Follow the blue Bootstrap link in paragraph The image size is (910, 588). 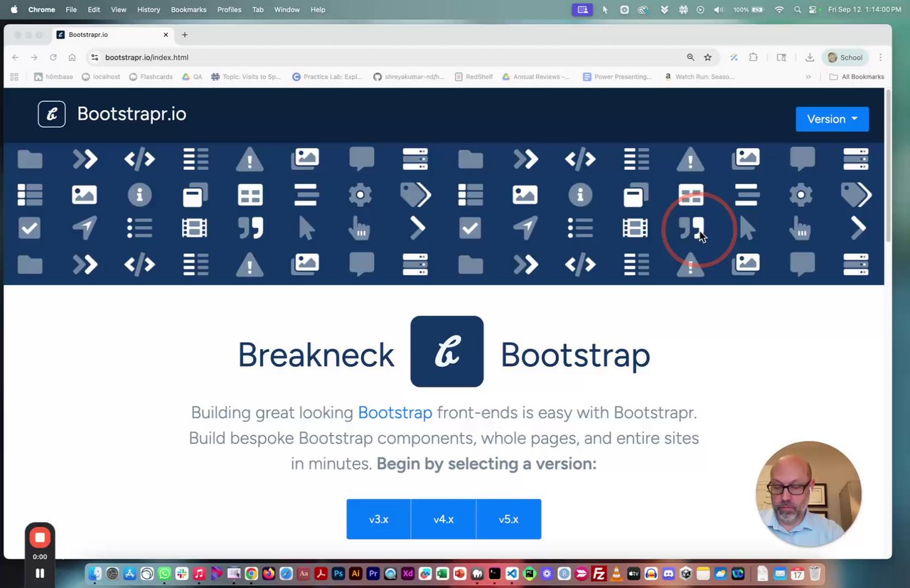pyautogui.click(x=395, y=412)
